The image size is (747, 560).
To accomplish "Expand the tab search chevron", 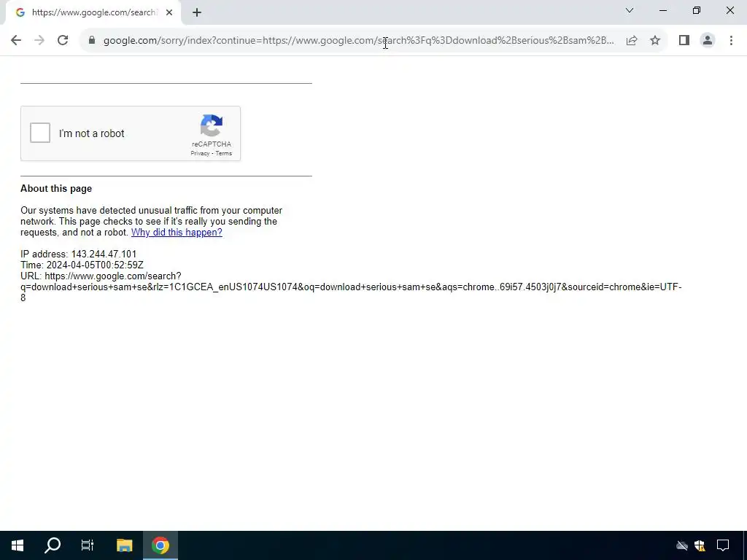I will [630, 10].
